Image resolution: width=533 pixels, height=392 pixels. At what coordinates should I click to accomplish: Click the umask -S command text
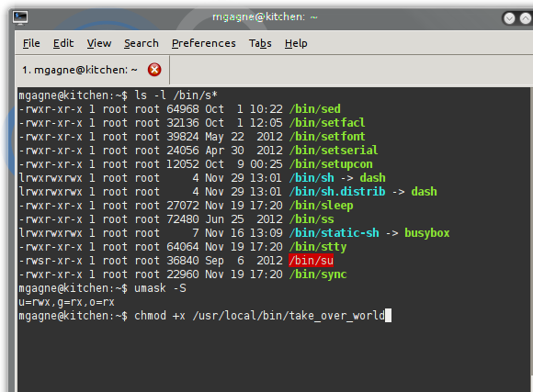(x=160, y=288)
